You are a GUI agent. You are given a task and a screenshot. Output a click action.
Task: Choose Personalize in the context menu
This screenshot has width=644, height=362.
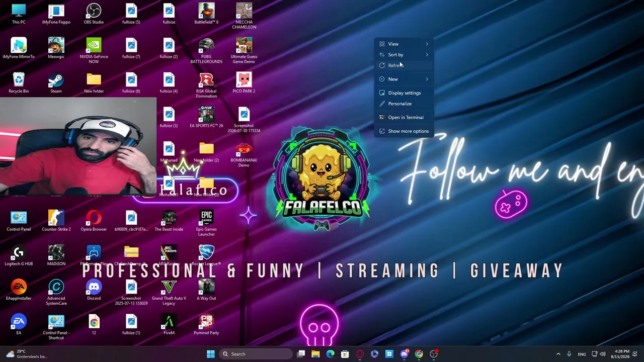(x=405, y=104)
